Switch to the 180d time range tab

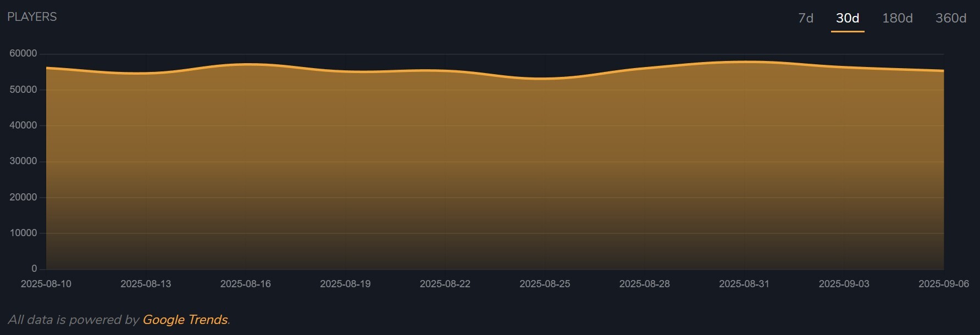pos(897,18)
